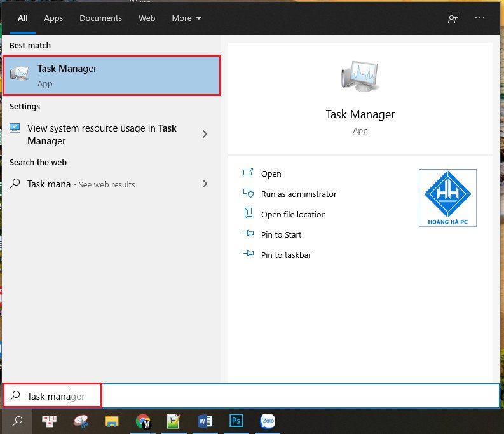Image resolution: width=504 pixels, height=434 pixels.
Task: Click the feedback icon in search header
Action: coord(453,18)
